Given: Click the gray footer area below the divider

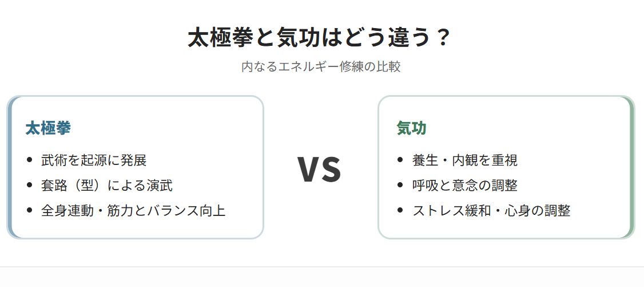Looking at the screenshot, I should tap(322, 277).
